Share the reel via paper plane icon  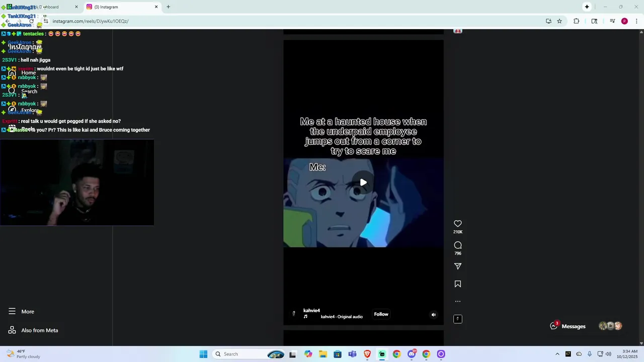(458, 266)
